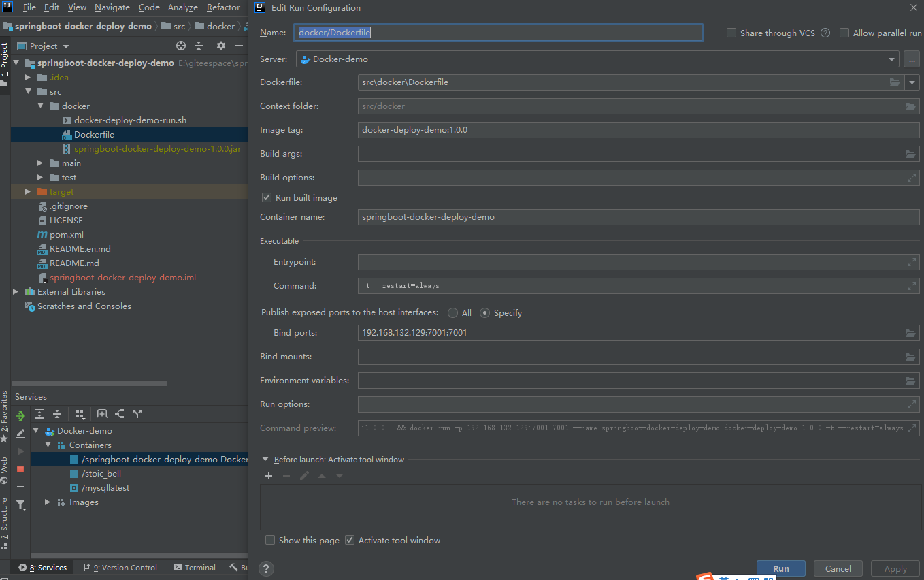Select the Specify radio button for ports

[484, 312]
